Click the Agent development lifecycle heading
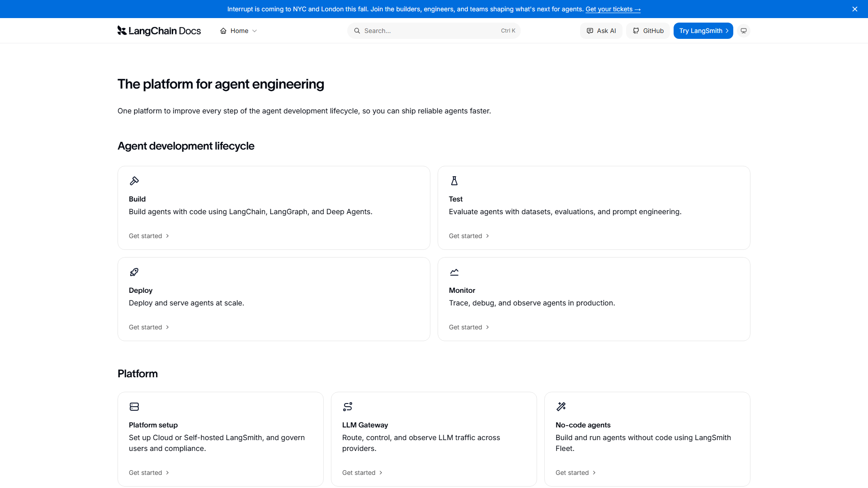 (186, 146)
